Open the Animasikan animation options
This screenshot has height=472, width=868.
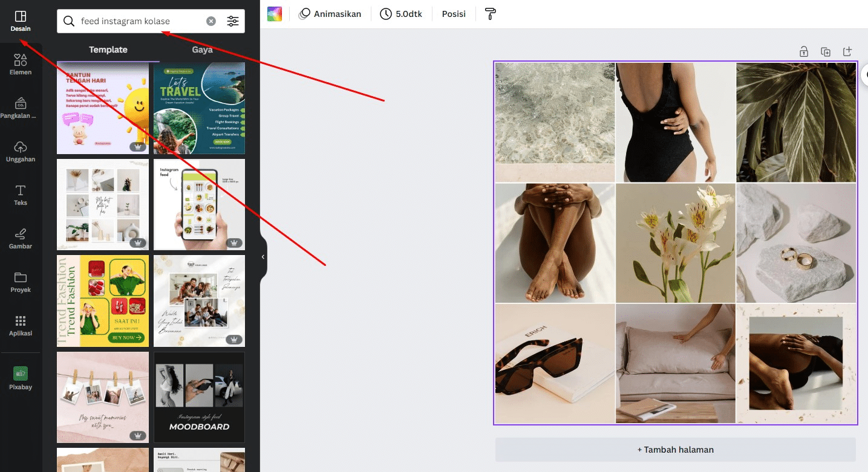(330, 13)
